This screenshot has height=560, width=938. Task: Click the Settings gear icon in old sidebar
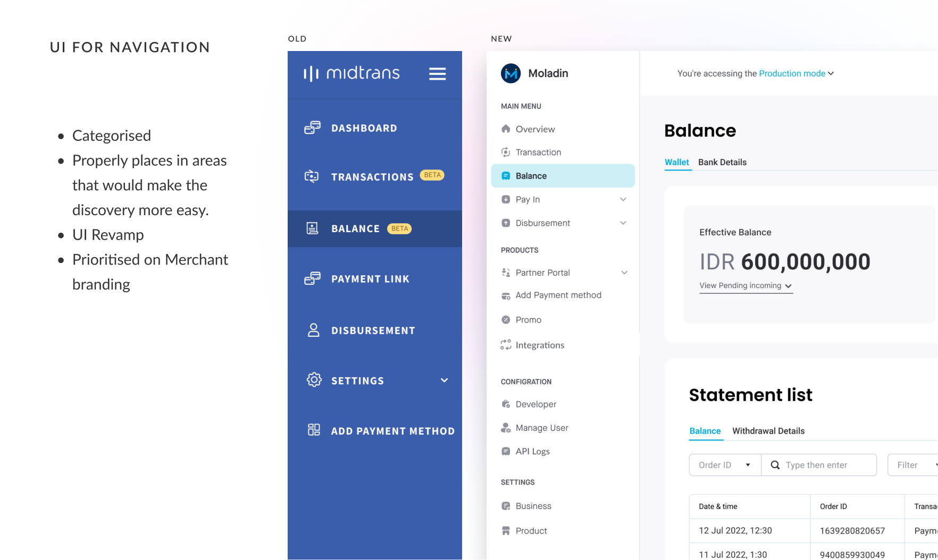click(314, 380)
